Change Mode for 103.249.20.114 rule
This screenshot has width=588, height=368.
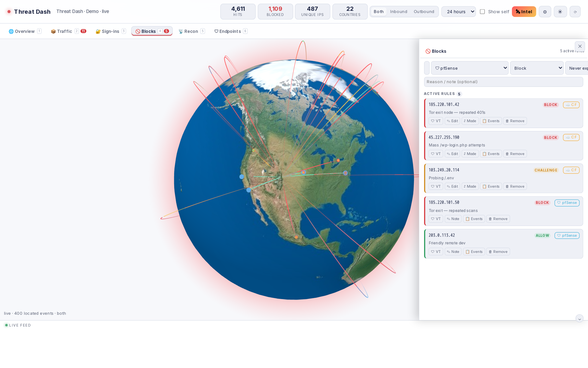(470, 186)
